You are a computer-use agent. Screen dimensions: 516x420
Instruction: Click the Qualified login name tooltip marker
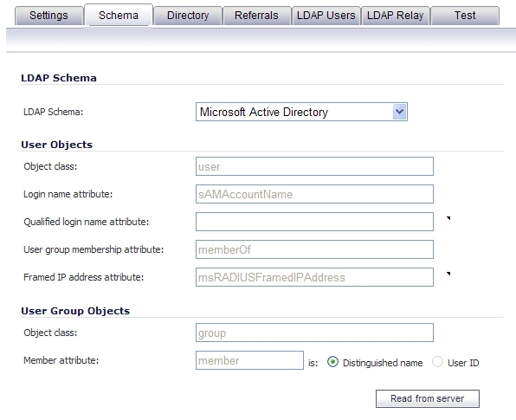448,218
